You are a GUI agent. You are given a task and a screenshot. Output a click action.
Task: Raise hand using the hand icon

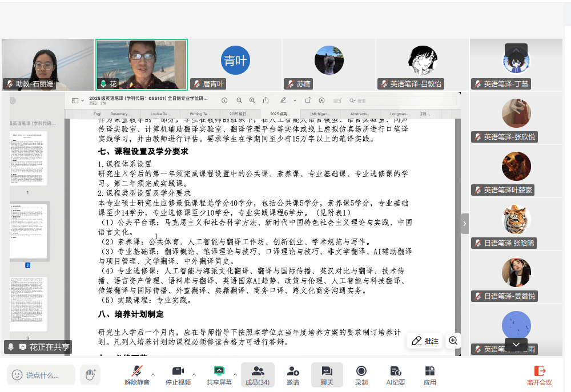point(90,375)
